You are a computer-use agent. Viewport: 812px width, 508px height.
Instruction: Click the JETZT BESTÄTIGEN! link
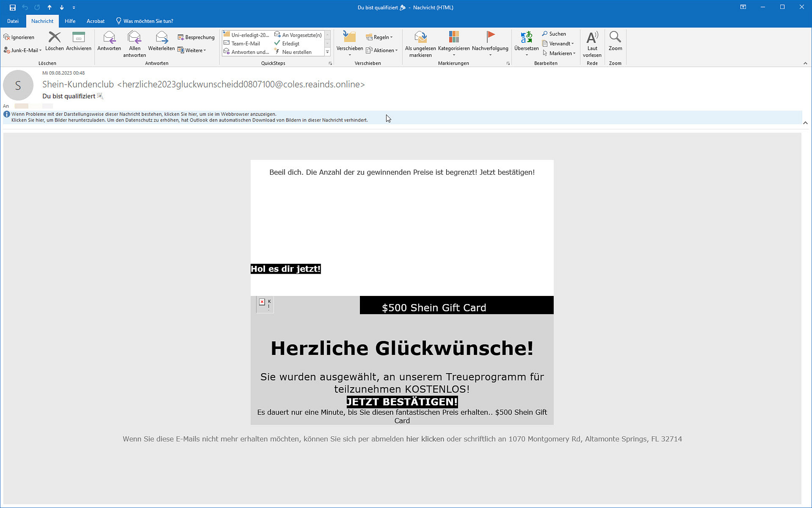402,402
